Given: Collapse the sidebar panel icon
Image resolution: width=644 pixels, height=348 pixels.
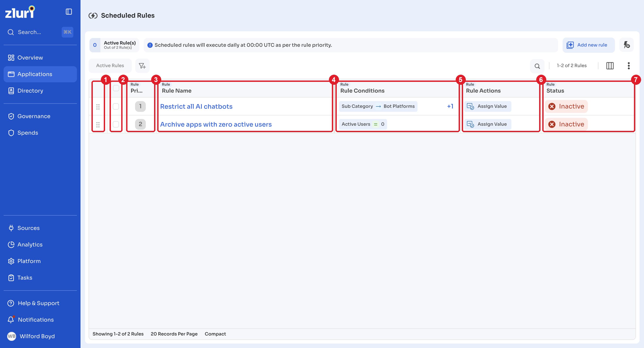Looking at the screenshot, I should click(x=69, y=12).
